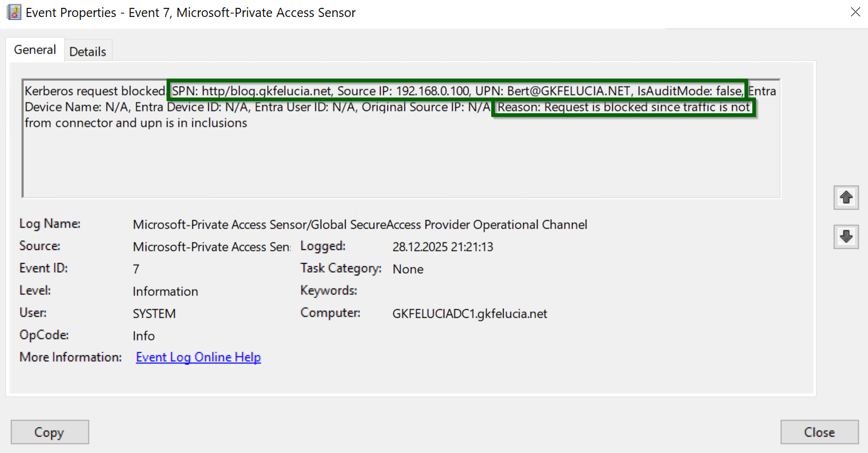This screenshot has width=868, height=453.
Task: Click the highlighted Reason text in description
Action: [624, 108]
